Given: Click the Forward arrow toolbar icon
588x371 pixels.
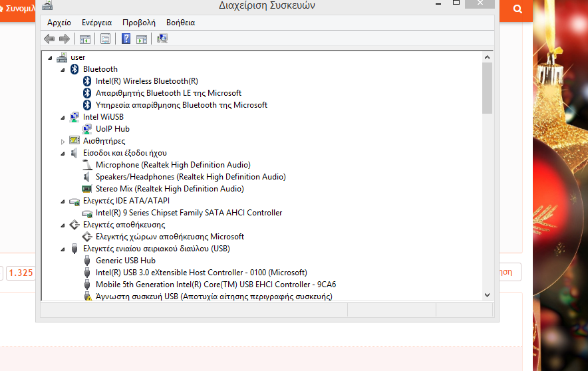Looking at the screenshot, I should (x=65, y=39).
